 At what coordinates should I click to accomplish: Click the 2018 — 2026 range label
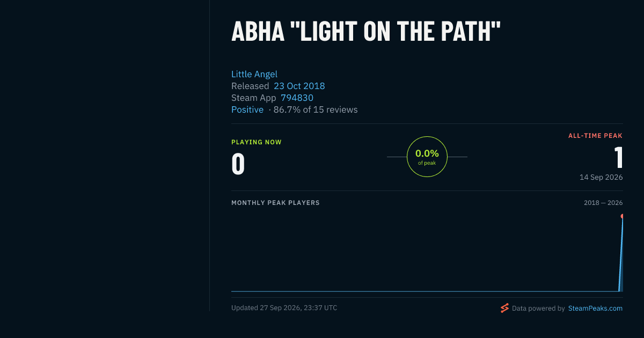603,203
